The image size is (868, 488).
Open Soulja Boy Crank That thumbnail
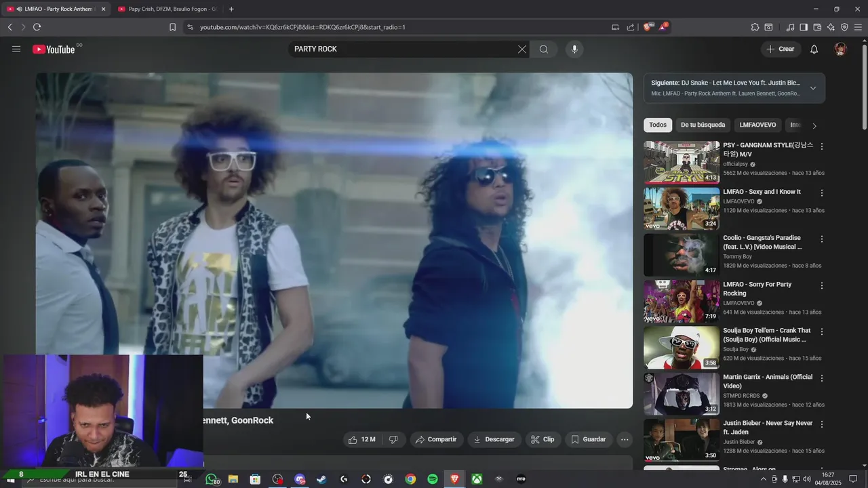point(682,348)
